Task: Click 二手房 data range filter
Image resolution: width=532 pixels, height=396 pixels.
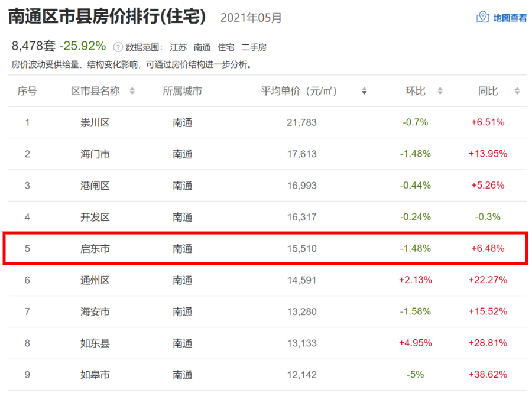Action: (x=254, y=47)
